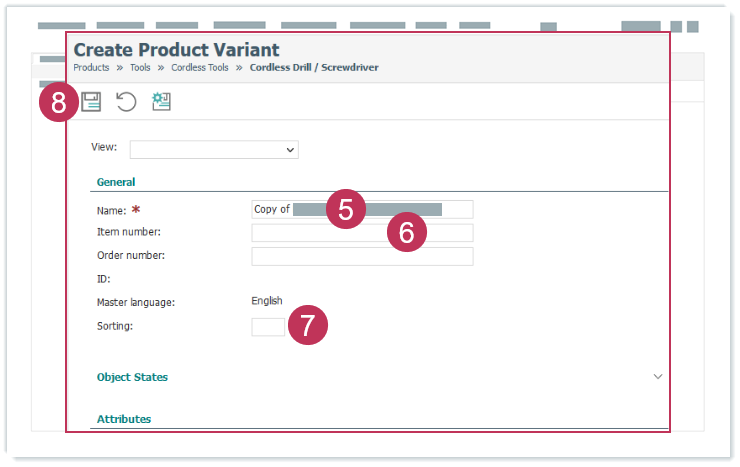The image size is (740, 467).
Task: Click the number 5 callout badge
Action: tap(345, 210)
